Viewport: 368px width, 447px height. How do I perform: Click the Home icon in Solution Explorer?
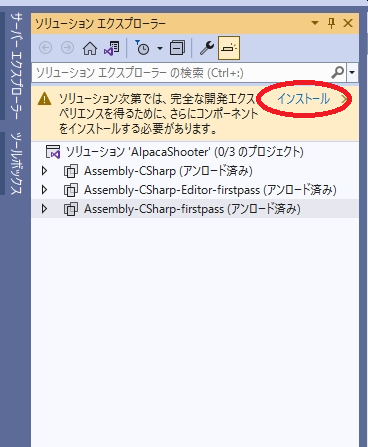point(90,48)
